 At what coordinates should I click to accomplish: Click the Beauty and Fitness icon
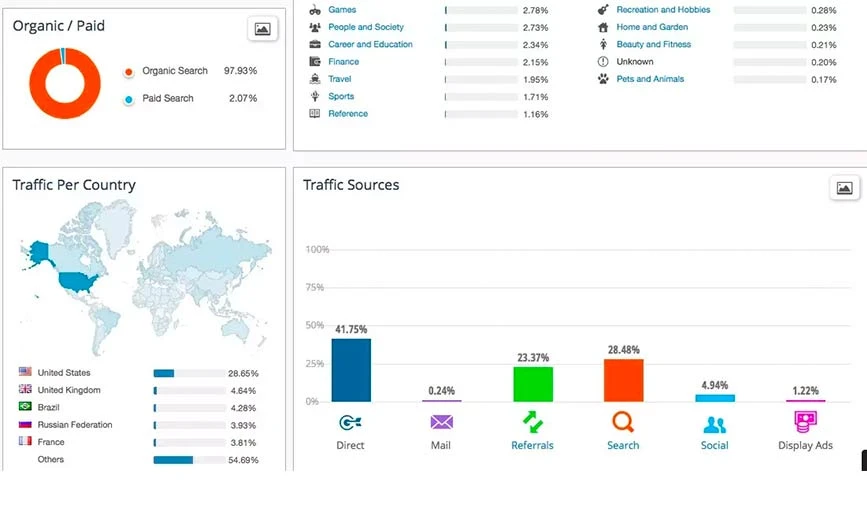coord(603,44)
